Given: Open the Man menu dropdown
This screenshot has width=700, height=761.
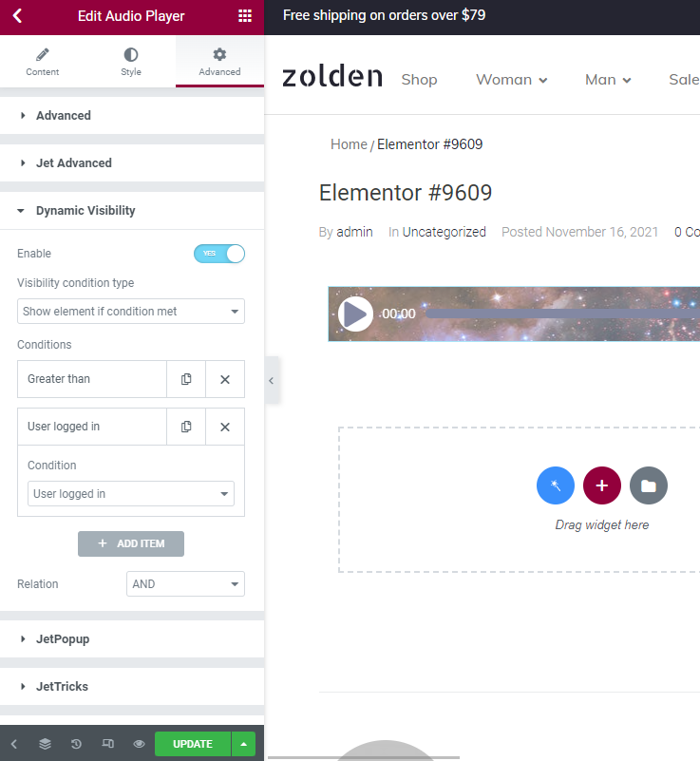Looking at the screenshot, I should coord(608,80).
